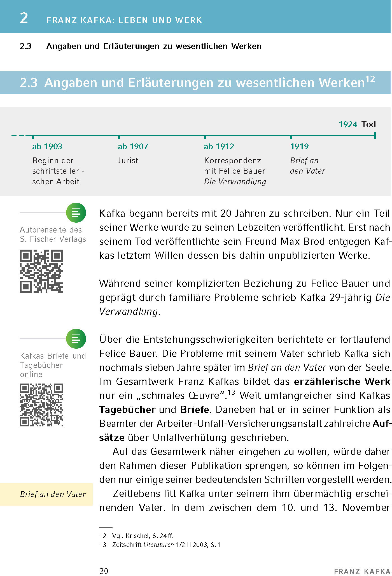Click footnote reference 13 after 'Œuvre'
Screen dimensions: 392x576
[231, 392]
